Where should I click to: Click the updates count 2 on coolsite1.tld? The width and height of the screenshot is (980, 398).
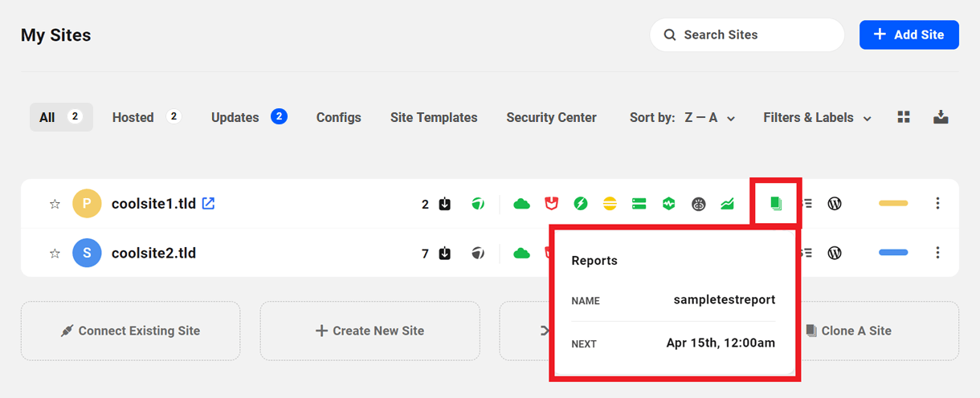(x=426, y=204)
